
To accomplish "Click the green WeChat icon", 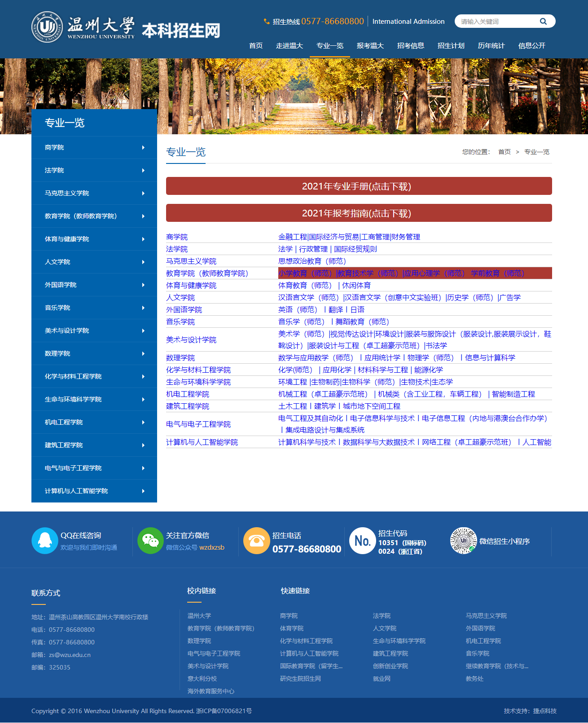I will (x=150, y=541).
